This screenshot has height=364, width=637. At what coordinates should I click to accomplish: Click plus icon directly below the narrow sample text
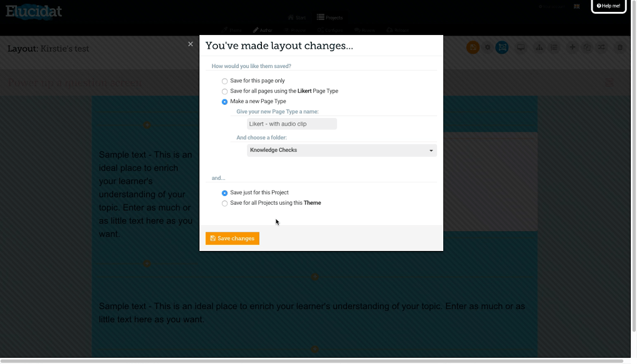147,263
